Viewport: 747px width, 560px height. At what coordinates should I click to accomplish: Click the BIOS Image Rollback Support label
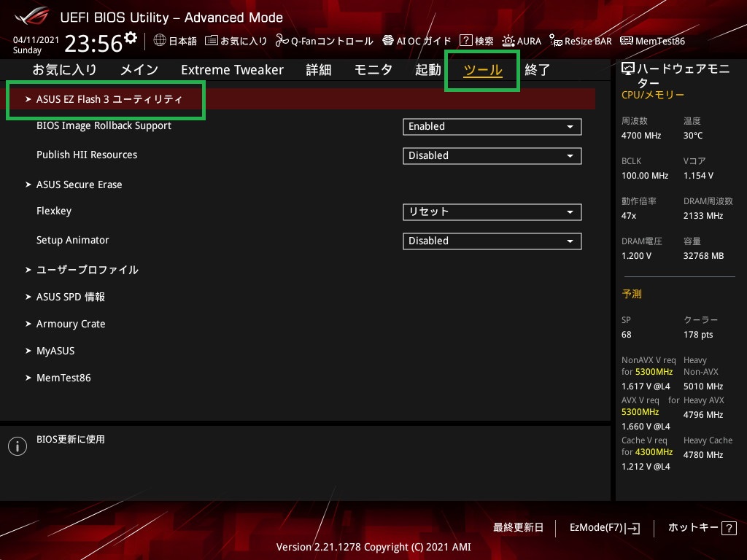coord(104,126)
